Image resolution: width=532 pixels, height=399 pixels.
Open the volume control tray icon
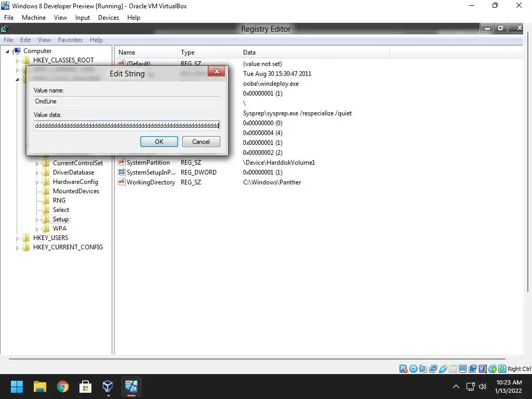point(483,387)
